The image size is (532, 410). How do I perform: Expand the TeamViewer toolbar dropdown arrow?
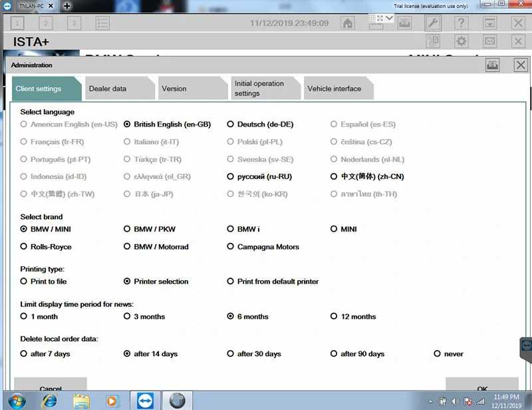pos(390,18)
